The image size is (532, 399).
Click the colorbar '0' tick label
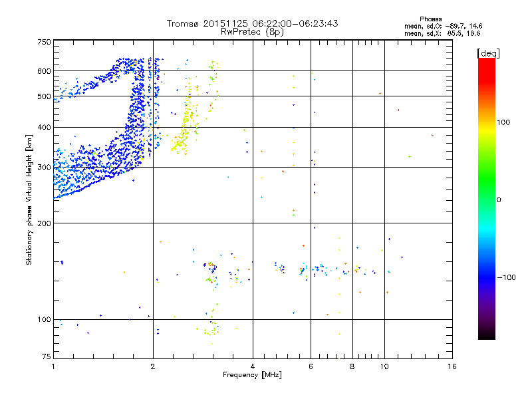pyautogui.click(x=499, y=200)
